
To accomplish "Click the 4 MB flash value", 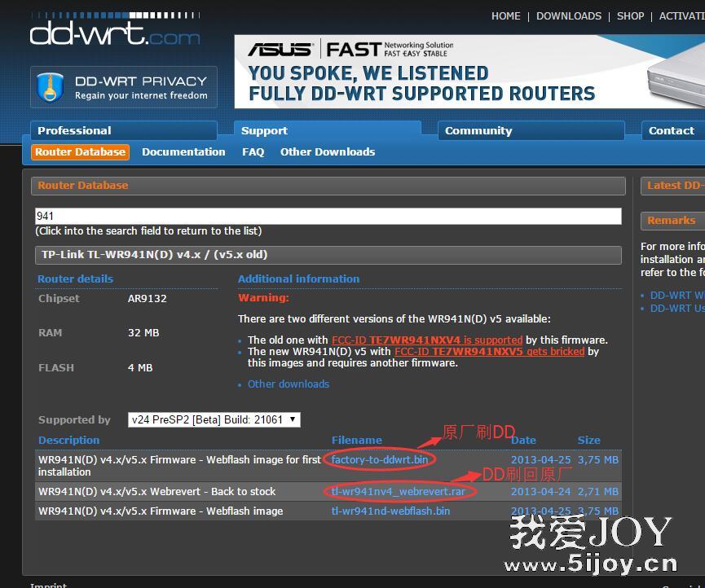I will pyautogui.click(x=140, y=368).
